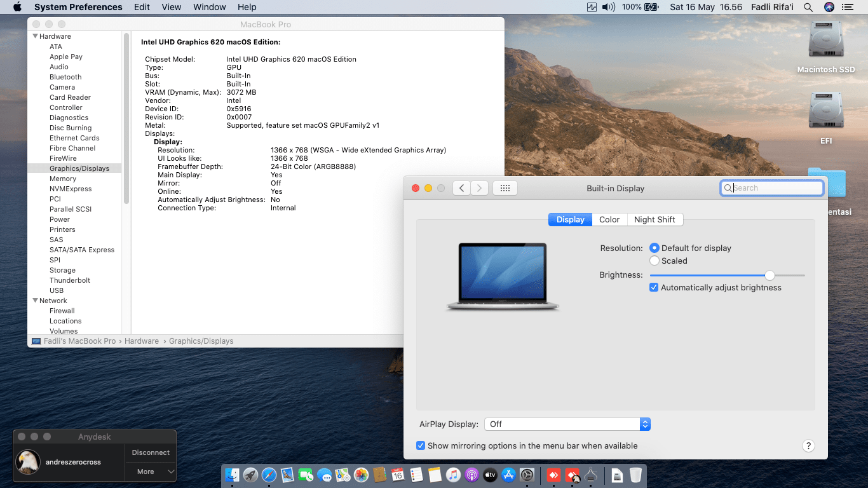Viewport: 868px width, 488px height.
Task: Open Macintosh SSD drive on desktop
Action: point(826,48)
